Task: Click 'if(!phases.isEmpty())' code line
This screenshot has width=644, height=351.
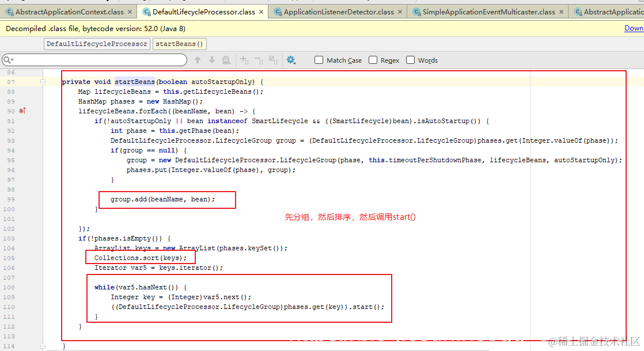Action: pos(124,238)
